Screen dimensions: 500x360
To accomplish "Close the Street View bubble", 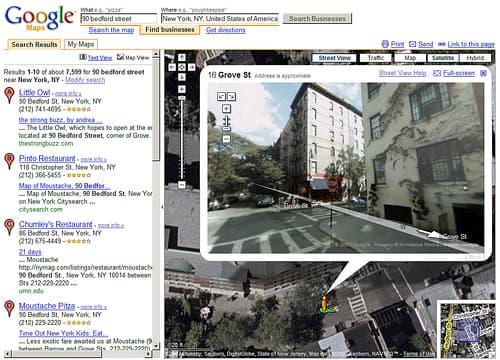I will [x=483, y=73].
